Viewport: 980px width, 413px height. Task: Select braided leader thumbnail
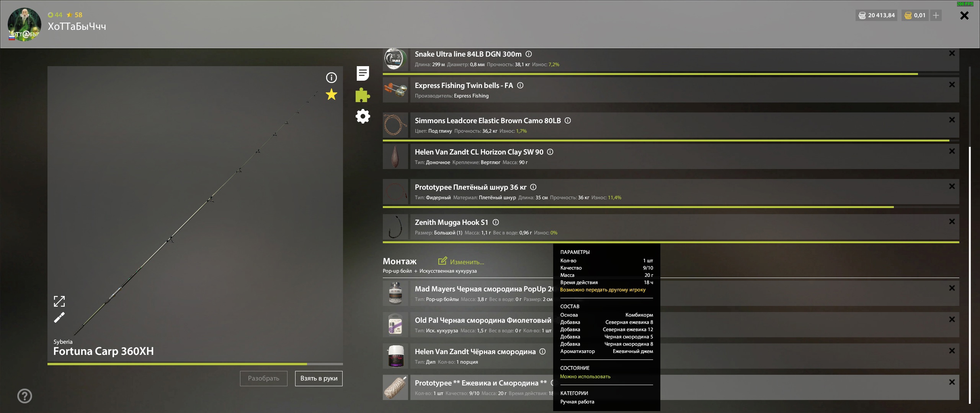(x=395, y=192)
